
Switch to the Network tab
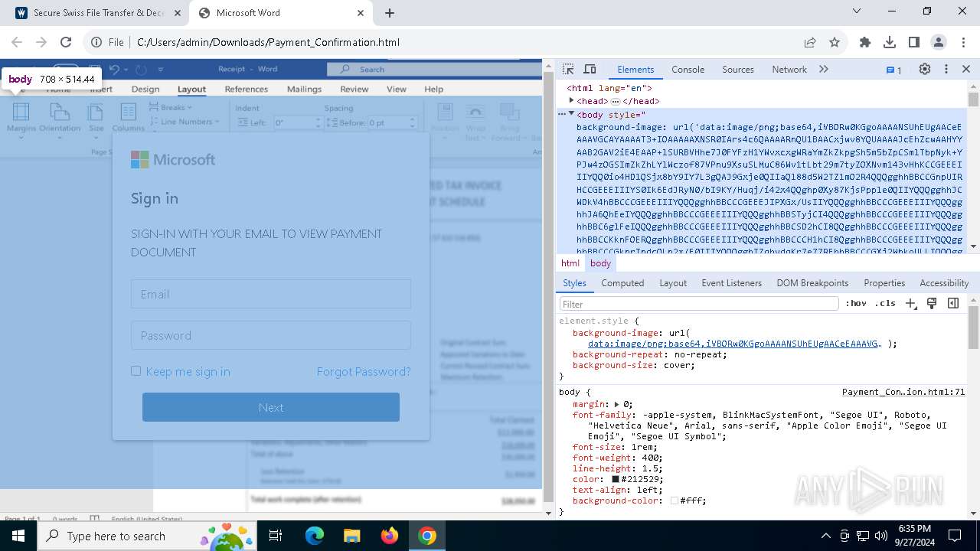coord(789,69)
